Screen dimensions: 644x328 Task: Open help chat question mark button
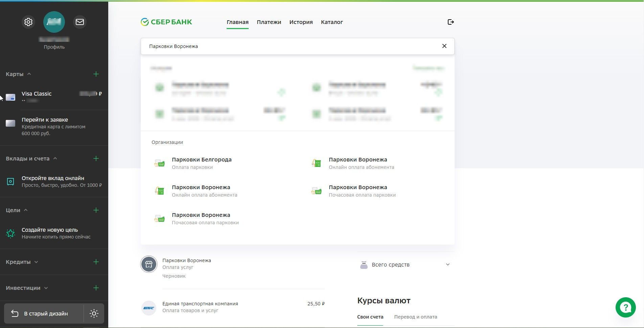tap(626, 307)
